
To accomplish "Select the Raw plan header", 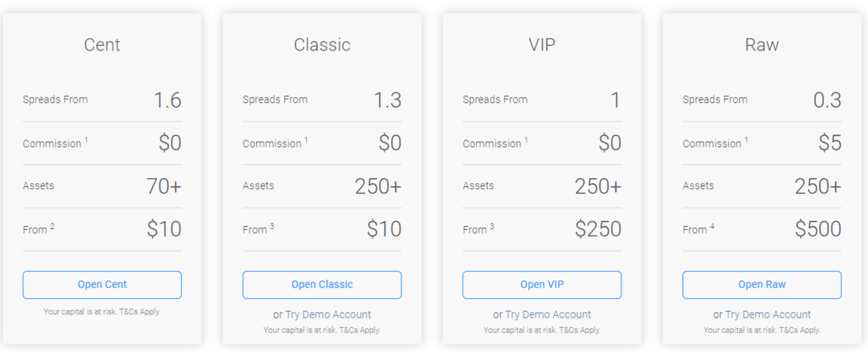I will coord(762,45).
